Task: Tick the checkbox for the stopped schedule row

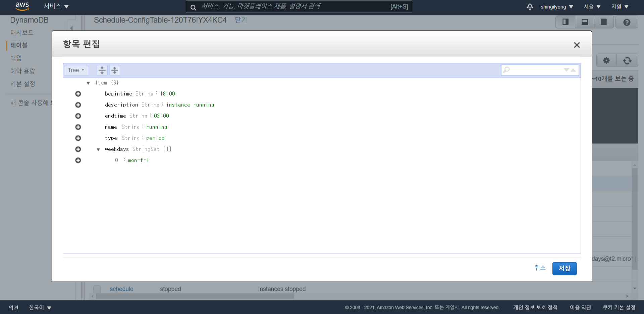Action: (97, 289)
